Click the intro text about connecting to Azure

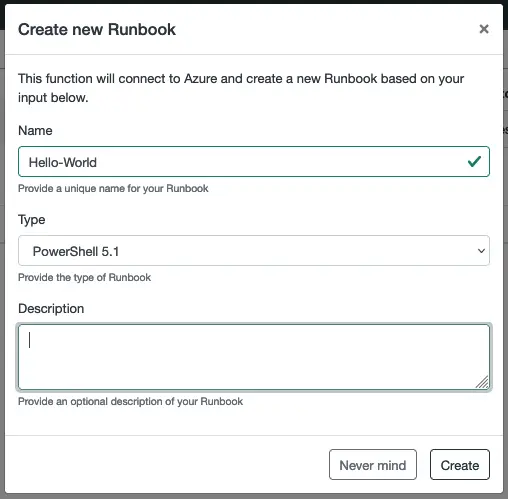pyautogui.click(x=241, y=88)
